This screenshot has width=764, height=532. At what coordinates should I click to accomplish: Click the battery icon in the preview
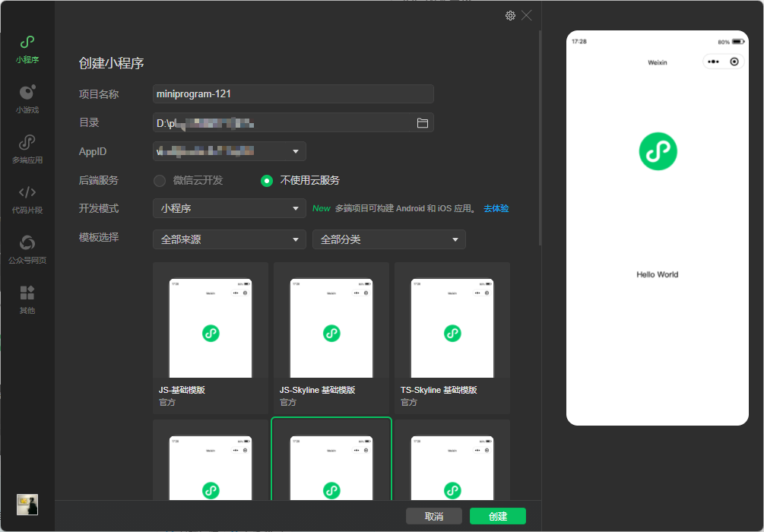(x=738, y=42)
